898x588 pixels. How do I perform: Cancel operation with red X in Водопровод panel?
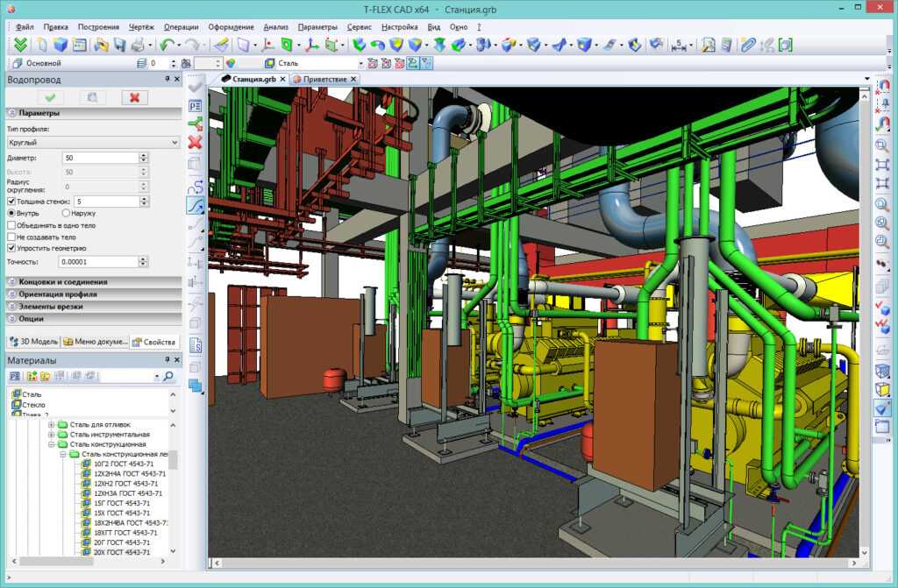[133, 97]
